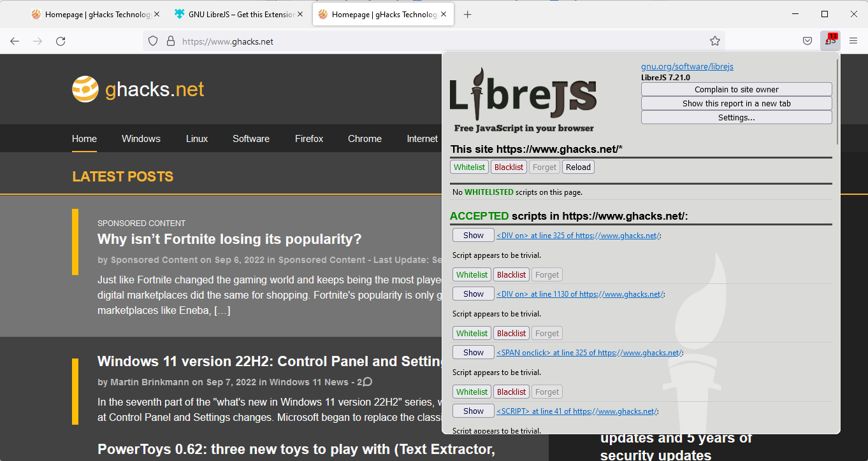
Task: Open the site security lock icon
Action: coord(171,41)
